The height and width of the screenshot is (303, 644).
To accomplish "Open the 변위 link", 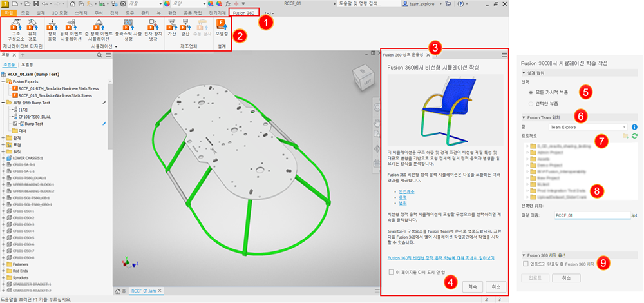I will (403, 204).
